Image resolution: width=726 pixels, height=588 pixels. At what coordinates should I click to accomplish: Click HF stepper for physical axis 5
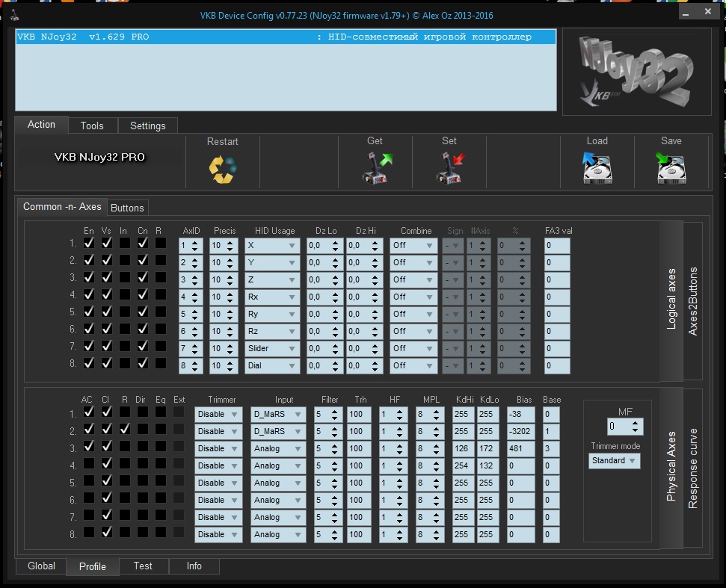click(399, 483)
